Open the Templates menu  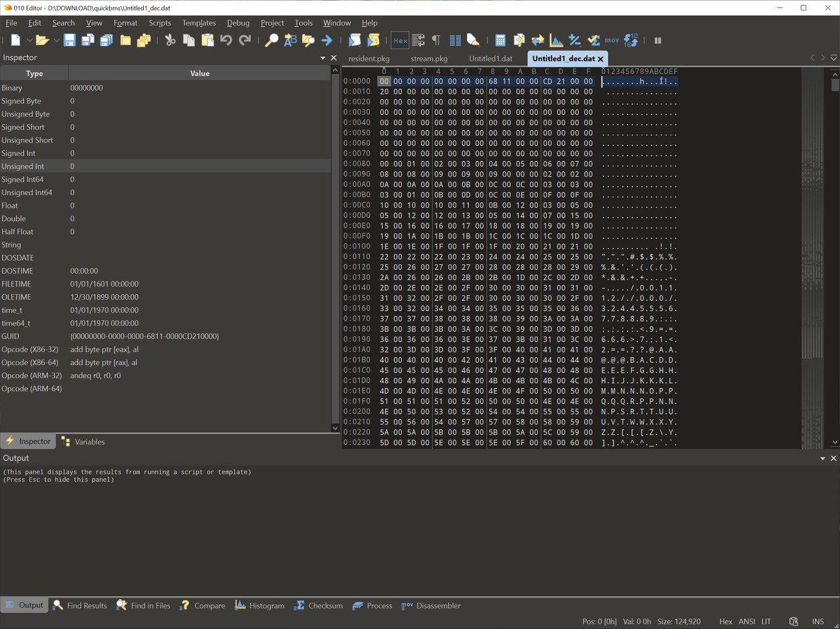click(x=199, y=23)
